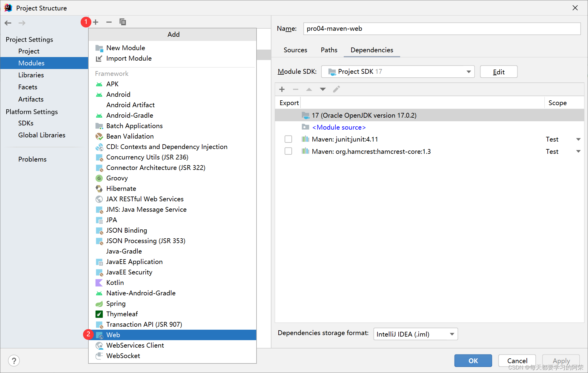The width and height of the screenshot is (588, 373).
Task: Select Android Artifact entry
Action: [173, 105]
